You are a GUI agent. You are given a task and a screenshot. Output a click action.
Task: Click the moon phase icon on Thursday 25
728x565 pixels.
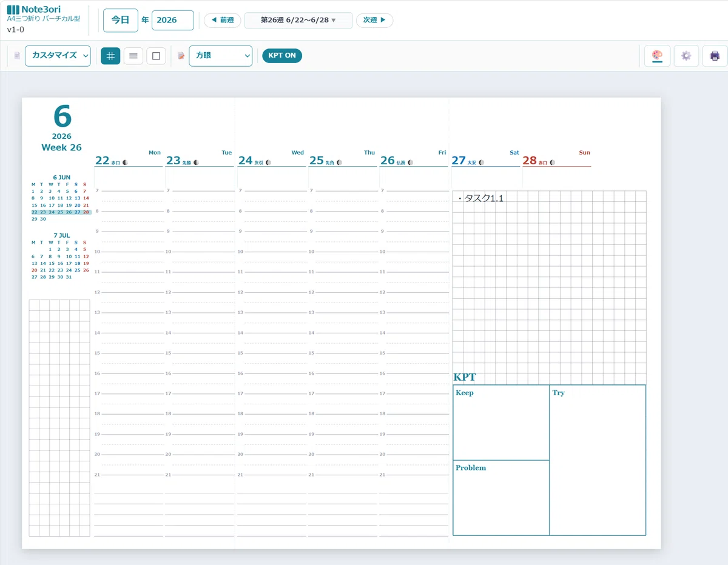click(339, 162)
